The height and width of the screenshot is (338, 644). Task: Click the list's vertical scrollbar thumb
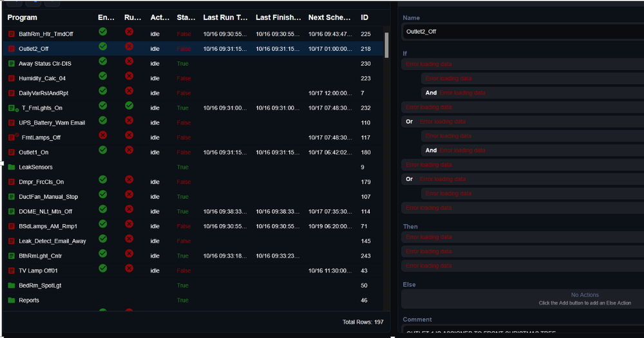pos(386,45)
